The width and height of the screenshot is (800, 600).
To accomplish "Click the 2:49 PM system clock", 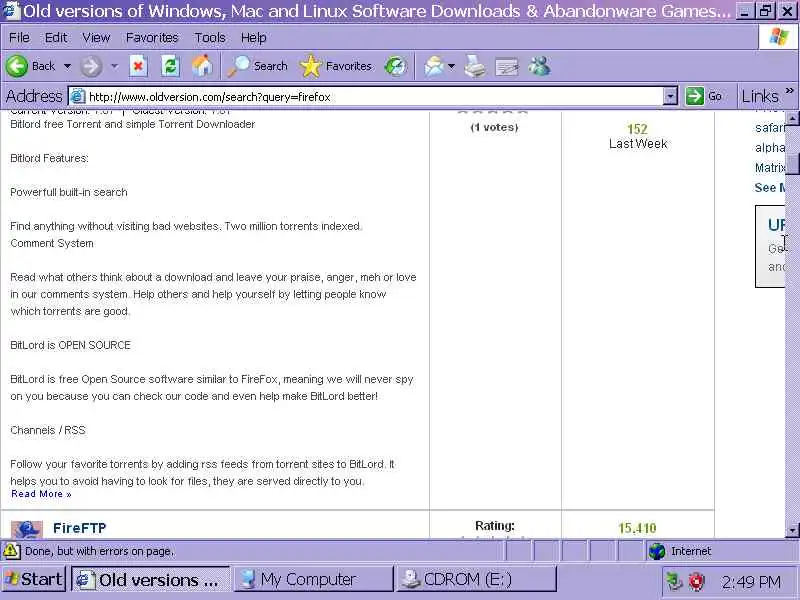I will pyautogui.click(x=751, y=582).
